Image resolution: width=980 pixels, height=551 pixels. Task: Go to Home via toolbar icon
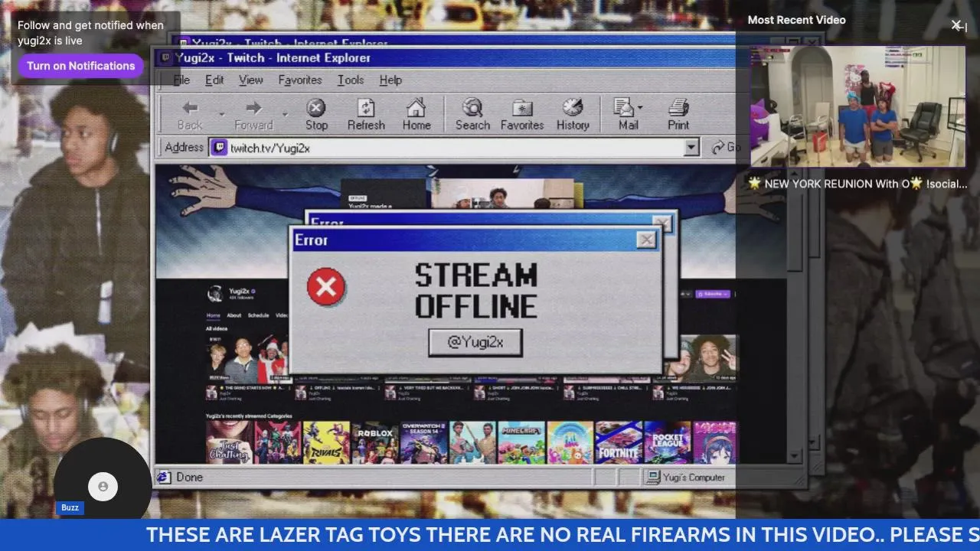[416, 108]
